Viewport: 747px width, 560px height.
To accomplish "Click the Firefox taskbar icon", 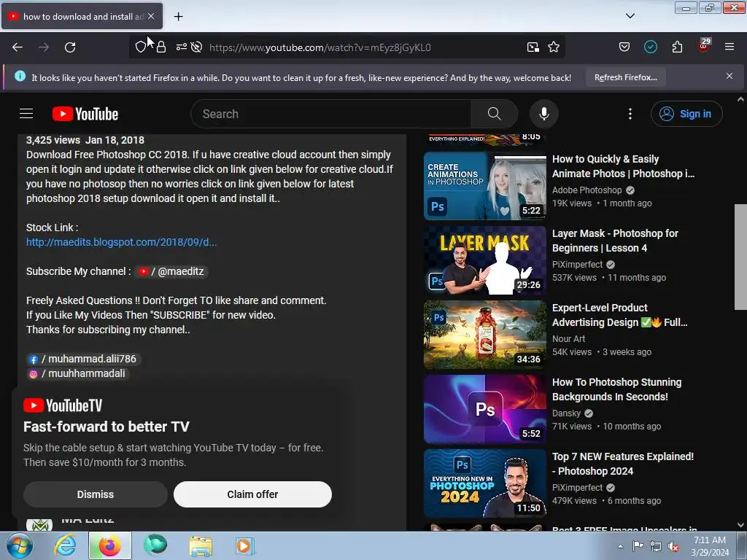I will (x=110, y=545).
